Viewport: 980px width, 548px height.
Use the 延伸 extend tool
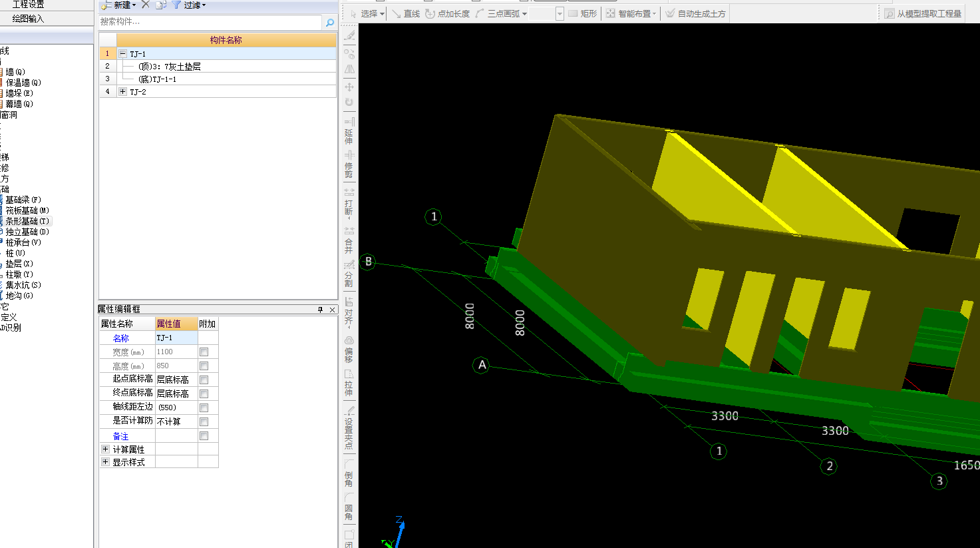point(349,131)
